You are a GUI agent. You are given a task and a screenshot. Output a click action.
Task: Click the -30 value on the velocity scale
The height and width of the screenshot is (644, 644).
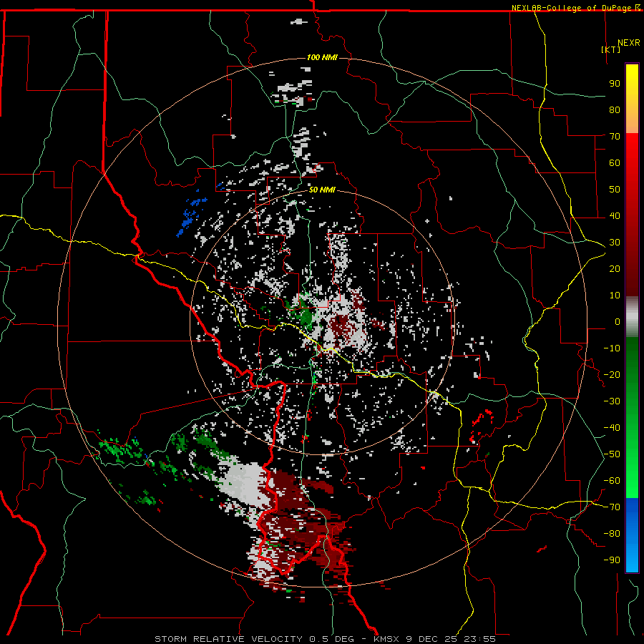point(612,401)
